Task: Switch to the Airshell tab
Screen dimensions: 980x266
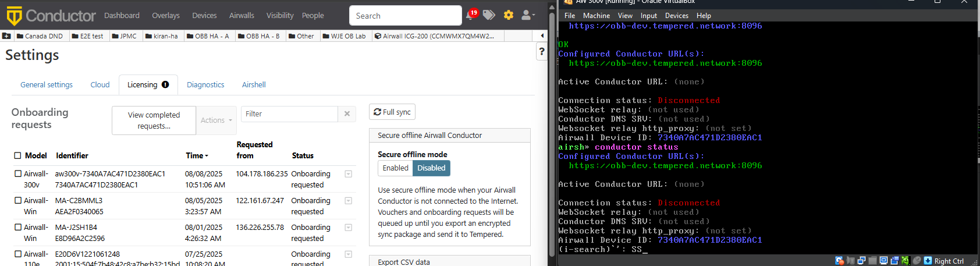Action: [254, 85]
